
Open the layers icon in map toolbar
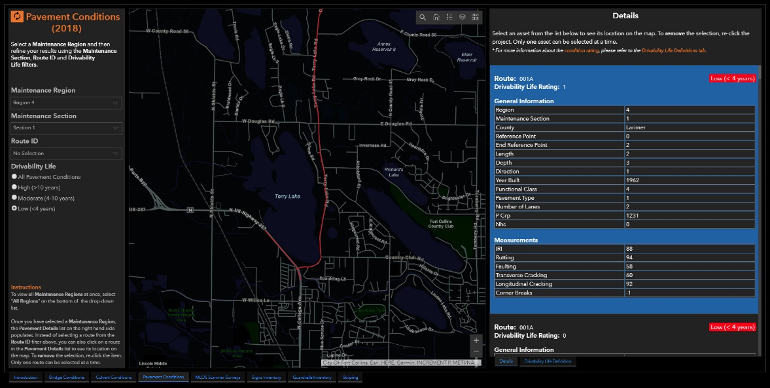click(x=462, y=17)
